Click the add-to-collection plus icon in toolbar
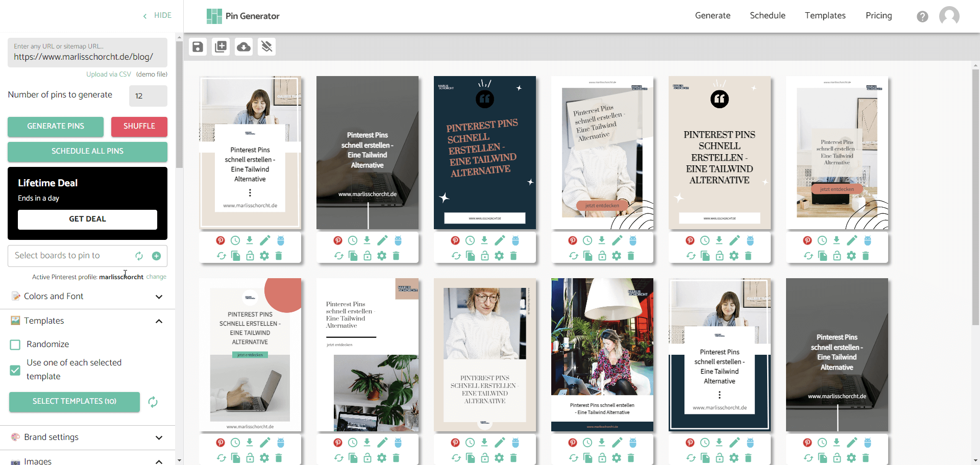 pos(220,47)
